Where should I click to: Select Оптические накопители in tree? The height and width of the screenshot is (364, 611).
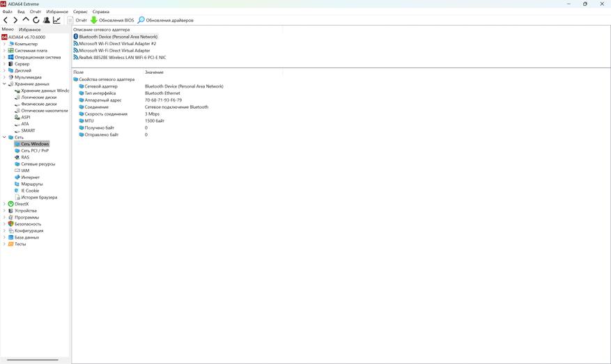[x=41, y=111]
